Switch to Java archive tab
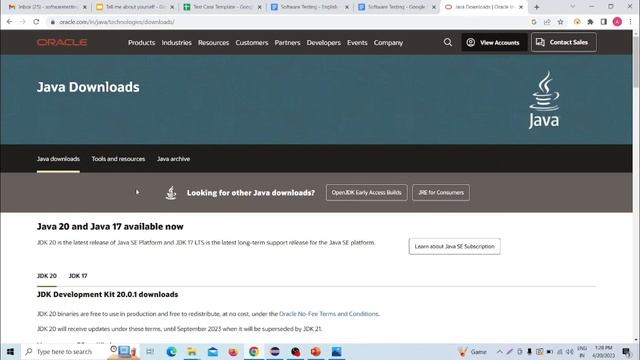 173,159
